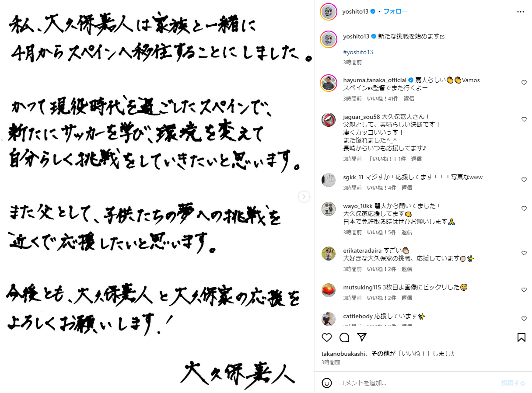Open comments via the speech bubble icon
Image resolution: width=532 pixels, height=393 pixels.
[344, 337]
